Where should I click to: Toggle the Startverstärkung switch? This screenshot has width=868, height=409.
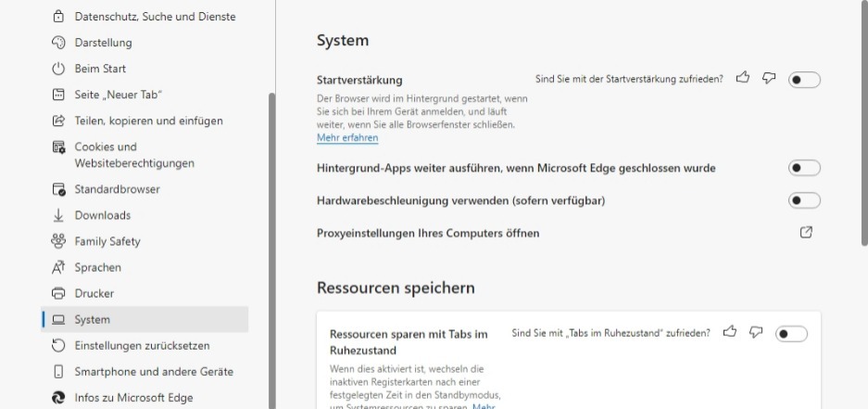pyautogui.click(x=804, y=80)
